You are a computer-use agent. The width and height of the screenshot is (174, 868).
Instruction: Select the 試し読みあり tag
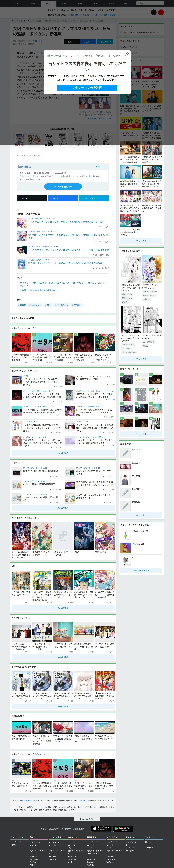(61, 305)
